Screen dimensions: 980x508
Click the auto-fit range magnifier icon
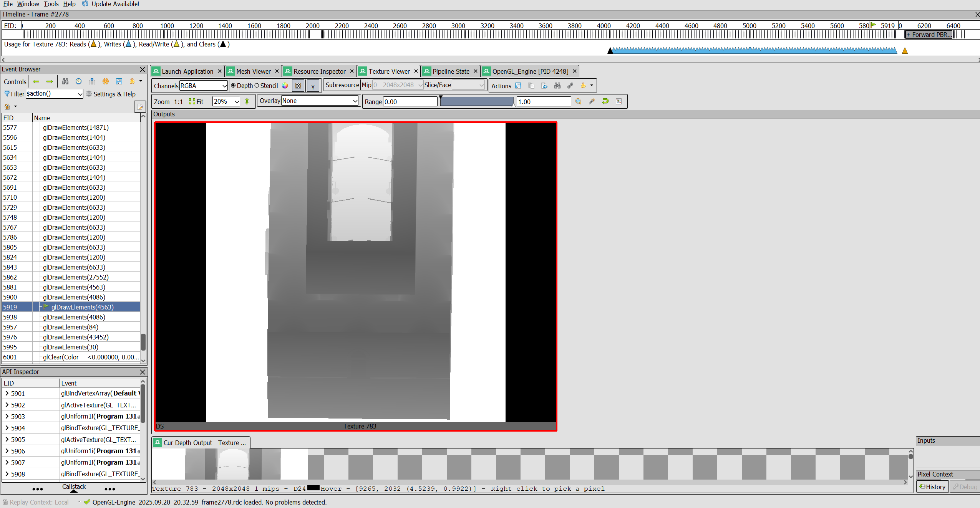pos(578,101)
